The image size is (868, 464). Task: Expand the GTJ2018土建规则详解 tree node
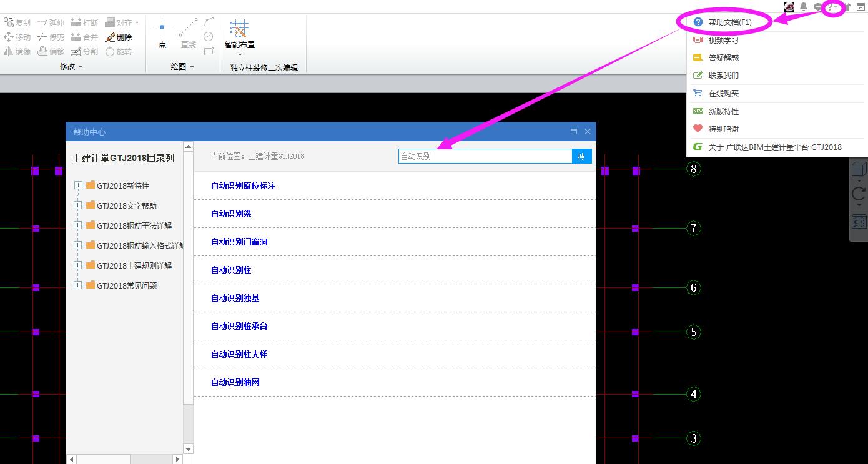(x=78, y=265)
